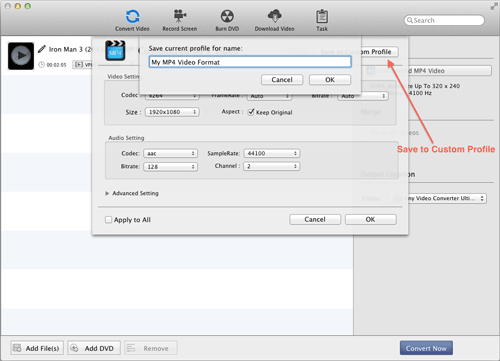Click the magnifier icon in Search field
Viewport: 500px width, 361px height.
410,20
